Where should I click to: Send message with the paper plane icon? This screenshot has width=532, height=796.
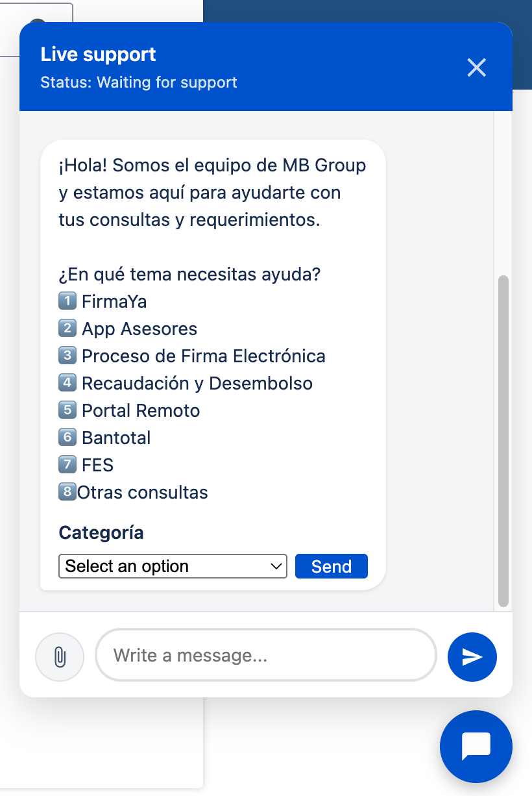(472, 657)
